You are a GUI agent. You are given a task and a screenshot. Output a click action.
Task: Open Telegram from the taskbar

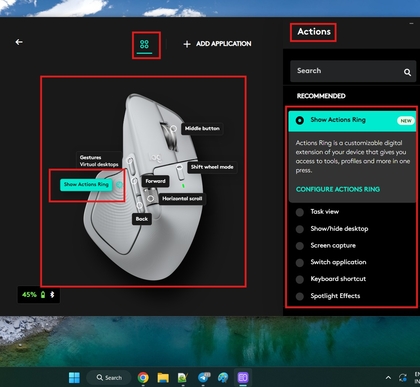click(x=204, y=377)
